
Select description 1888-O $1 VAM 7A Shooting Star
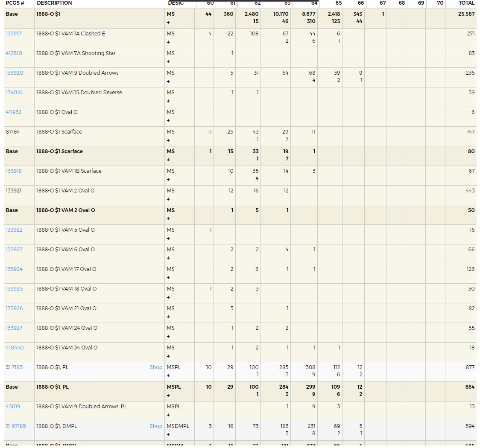click(76, 53)
